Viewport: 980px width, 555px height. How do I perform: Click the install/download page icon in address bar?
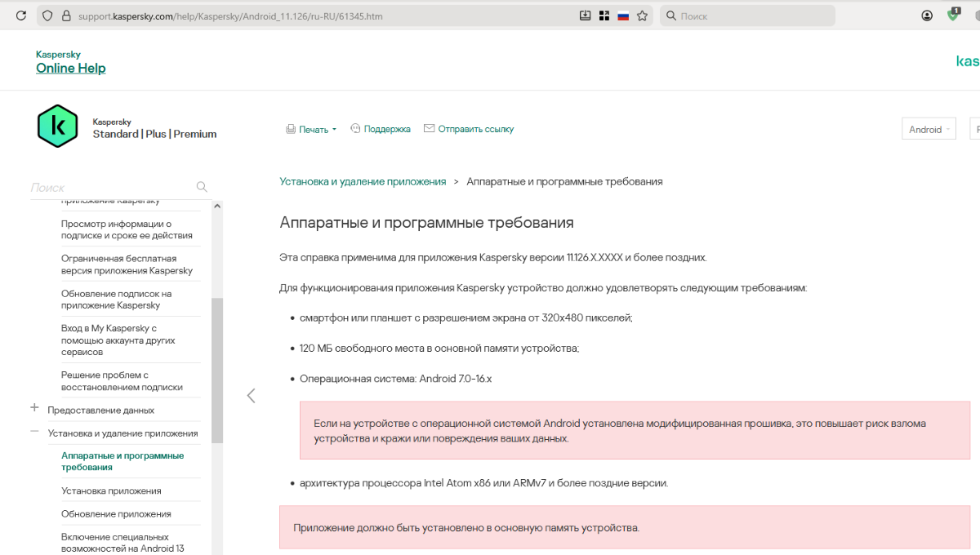pyautogui.click(x=585, y=16)
